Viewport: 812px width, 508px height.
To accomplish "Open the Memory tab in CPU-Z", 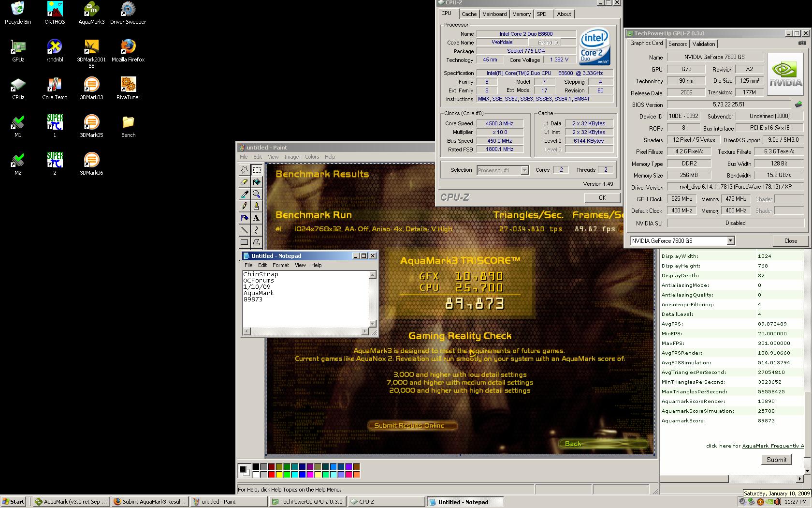I will (x=522, y=14).
